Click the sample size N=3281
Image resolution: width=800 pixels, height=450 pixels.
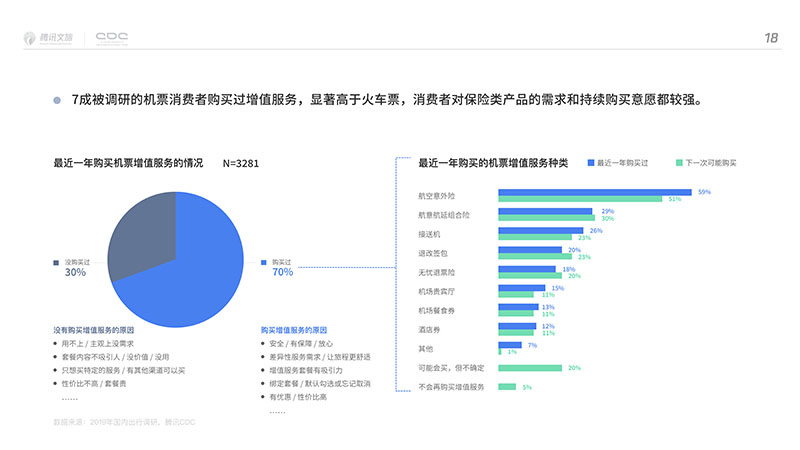[241, 163]
